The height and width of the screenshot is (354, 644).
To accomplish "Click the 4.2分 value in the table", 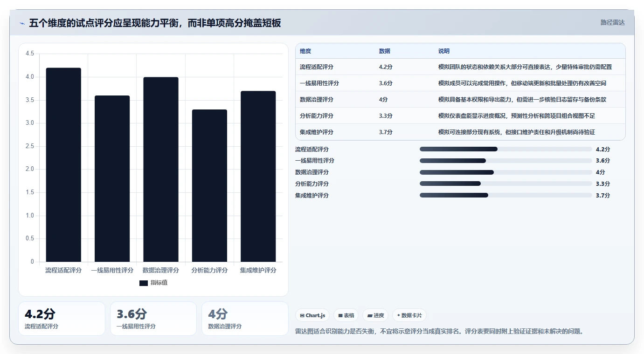I will [x=386, y=67].
